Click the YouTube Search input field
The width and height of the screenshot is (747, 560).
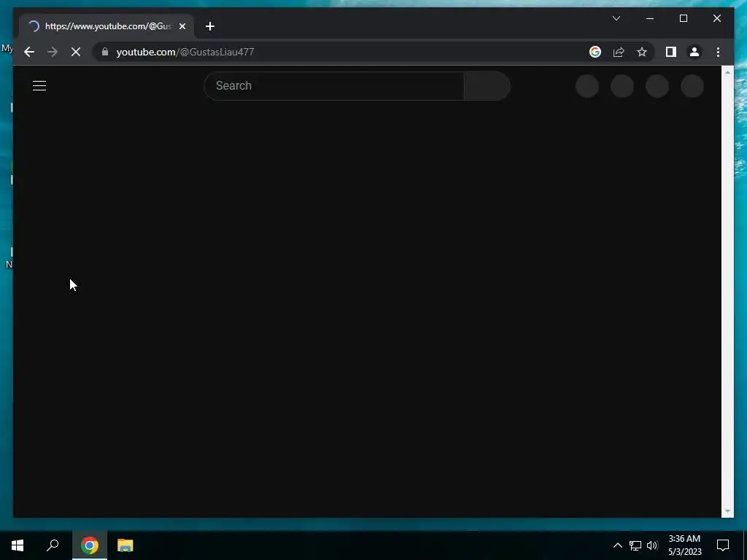pos(333,86)
